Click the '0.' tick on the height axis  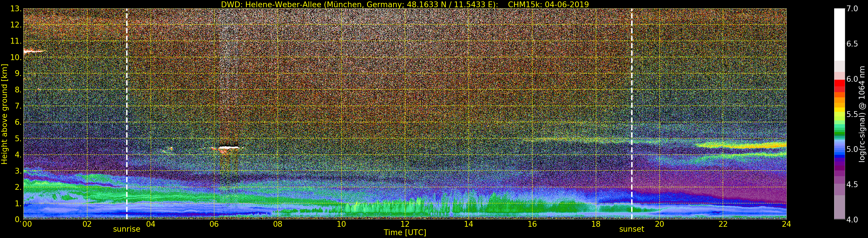click(18, 219)
